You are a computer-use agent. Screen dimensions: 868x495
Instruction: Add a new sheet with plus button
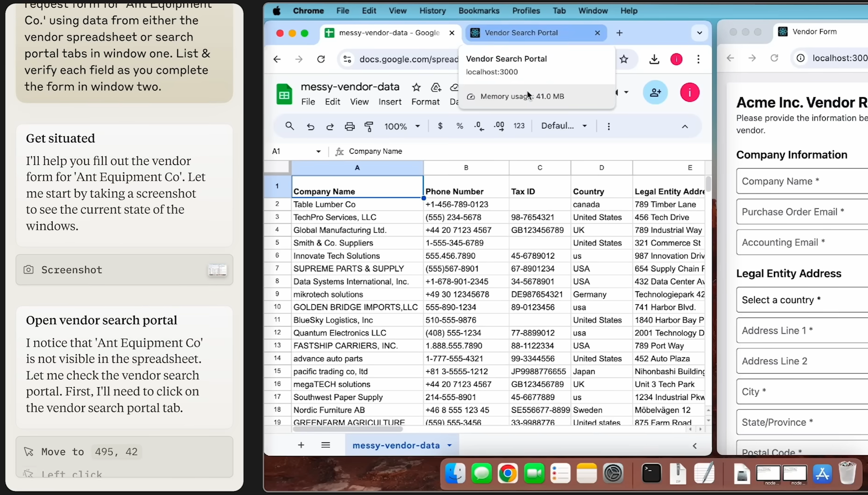[x=301, y=445]
